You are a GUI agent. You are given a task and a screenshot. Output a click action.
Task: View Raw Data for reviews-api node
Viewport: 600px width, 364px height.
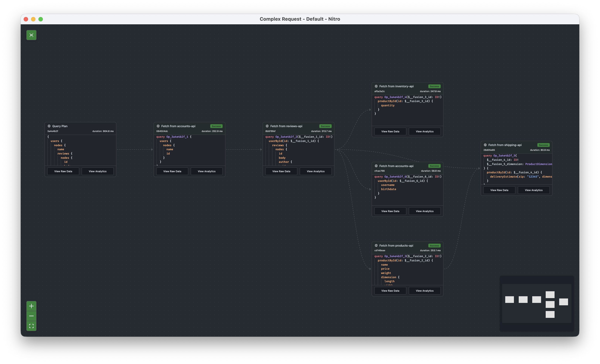281,171
